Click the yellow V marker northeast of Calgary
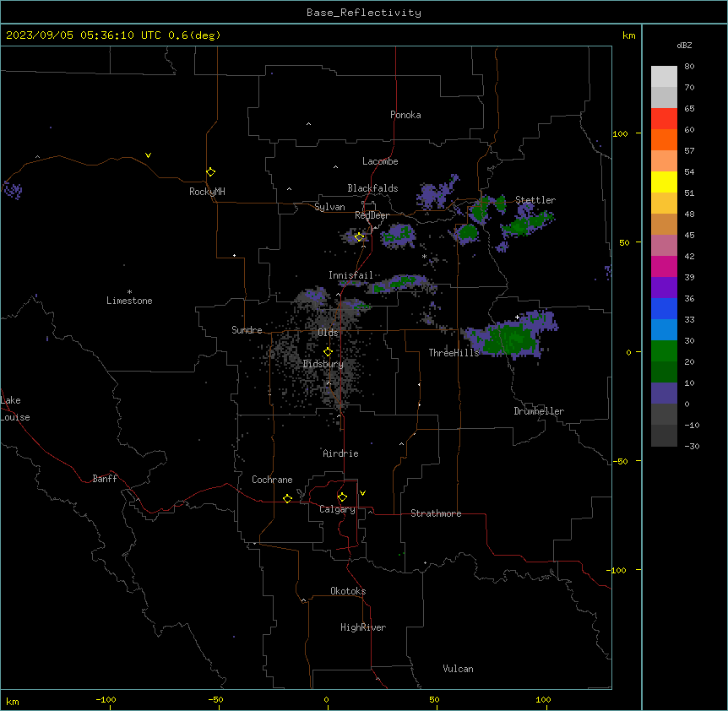This screenshot has width=728, height=711. point(362,493)
